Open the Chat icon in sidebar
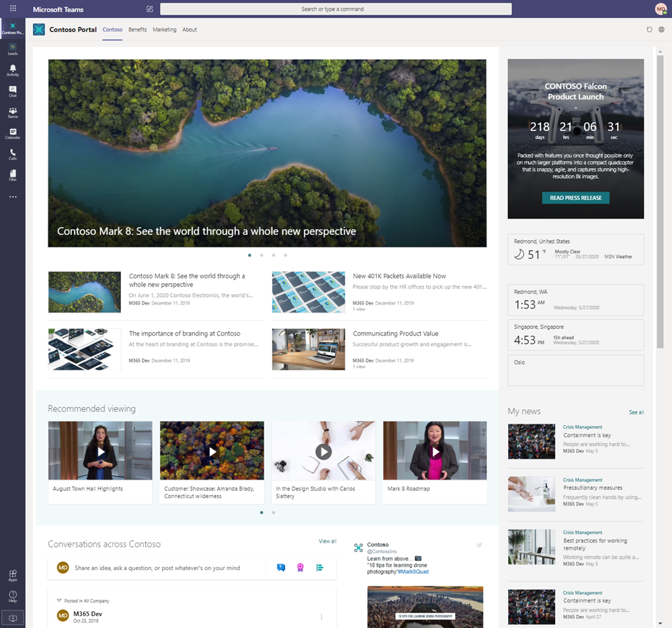 [12, 91]
